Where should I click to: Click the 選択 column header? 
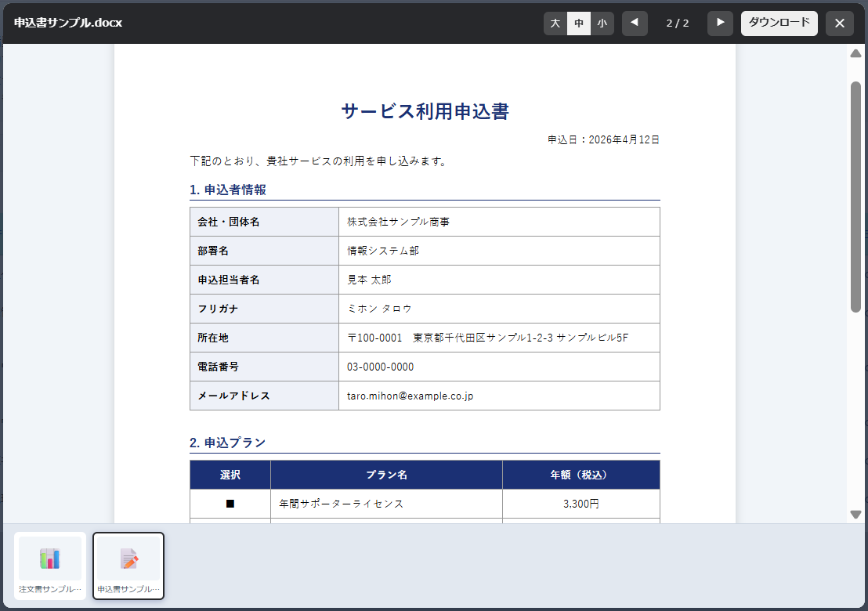230,475
